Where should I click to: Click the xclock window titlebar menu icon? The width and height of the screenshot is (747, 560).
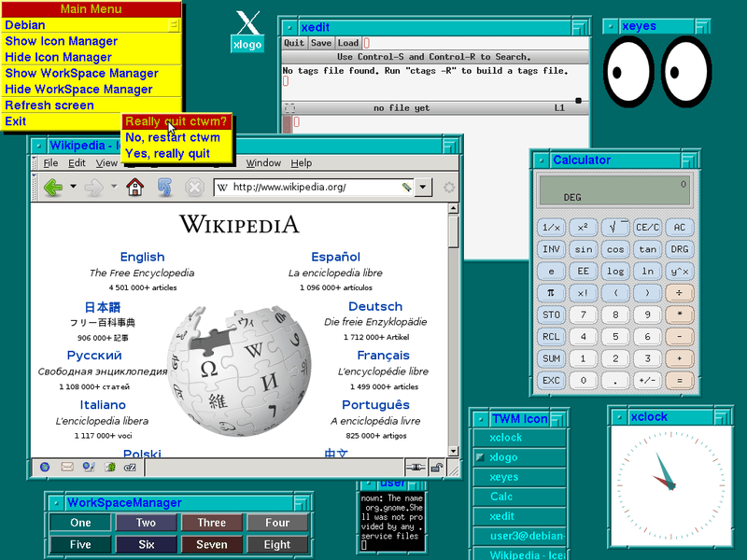tap(619, 417)
